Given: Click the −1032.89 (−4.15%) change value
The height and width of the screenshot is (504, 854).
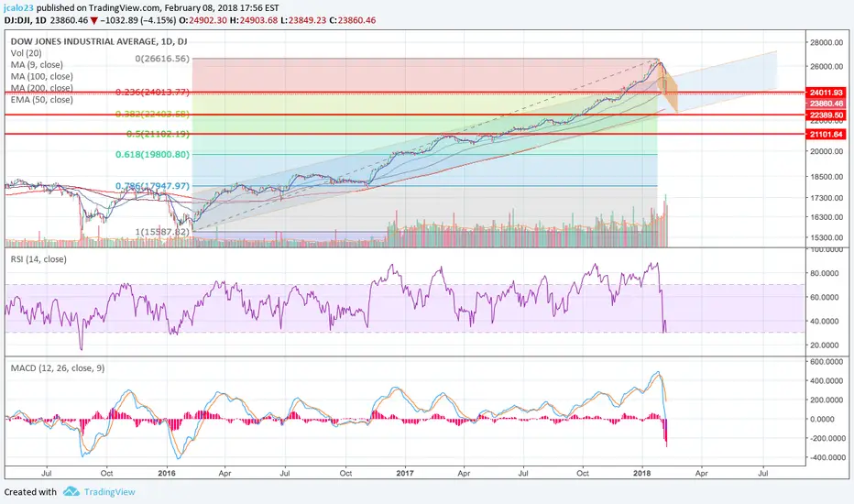Looking at the screenshot, I should click(x=138, y=20).
